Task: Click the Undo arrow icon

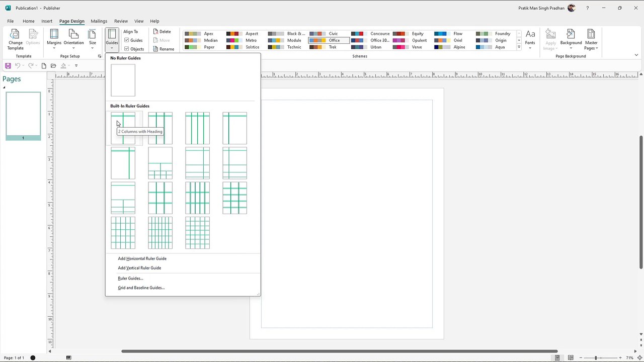Action: click(18, 66)
